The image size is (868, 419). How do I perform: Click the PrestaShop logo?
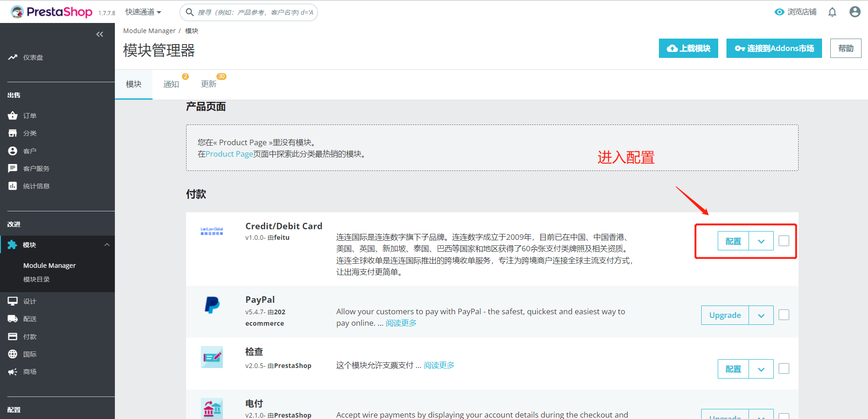51,12
